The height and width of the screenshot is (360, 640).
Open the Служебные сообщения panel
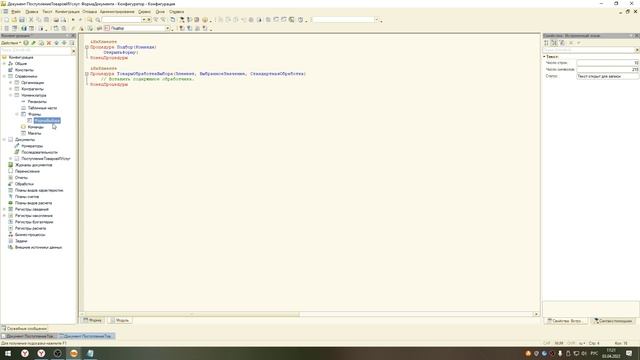click(x=24, y=329)
